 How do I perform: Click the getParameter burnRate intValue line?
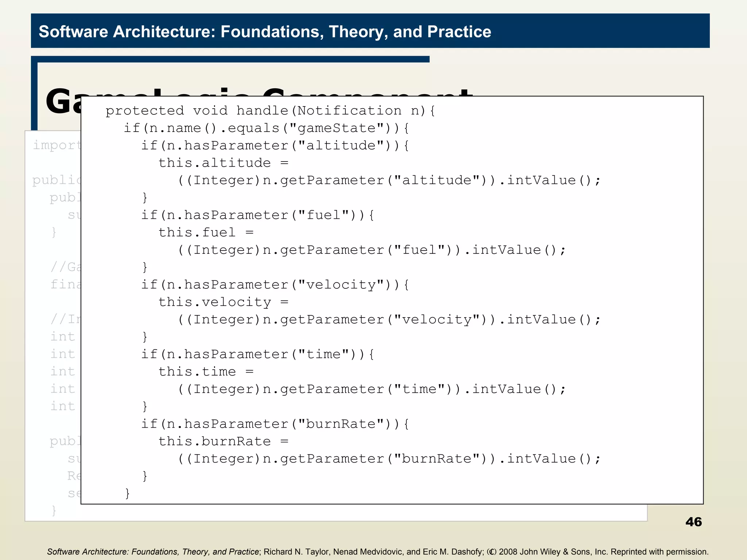coord(389,459)
